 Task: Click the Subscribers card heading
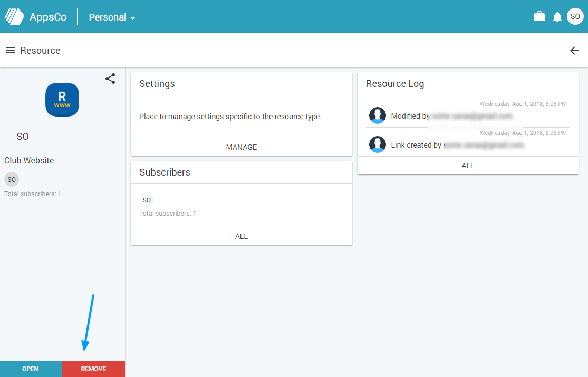[x=165, y=172]
